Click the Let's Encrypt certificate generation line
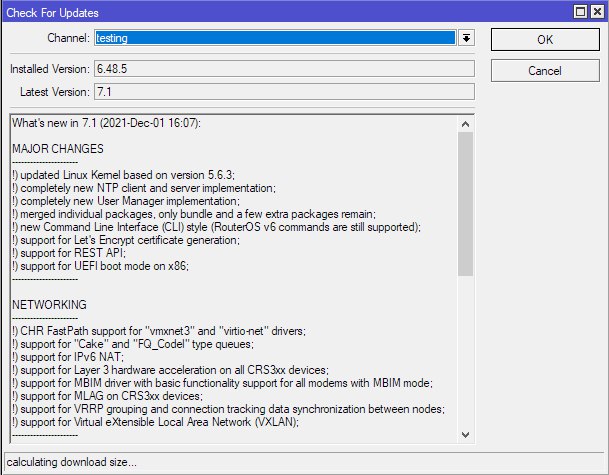 126,240
